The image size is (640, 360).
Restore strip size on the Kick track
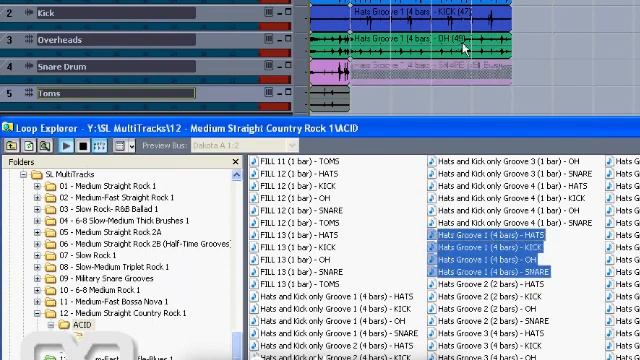(x=268, y=12)
